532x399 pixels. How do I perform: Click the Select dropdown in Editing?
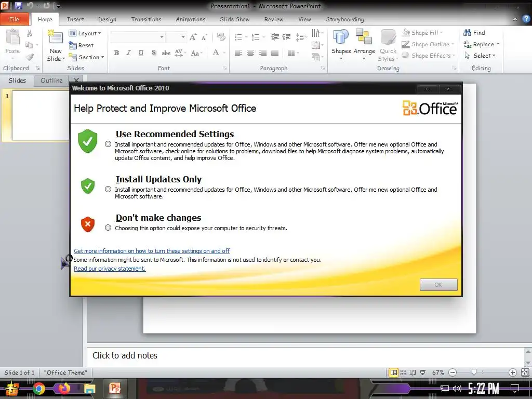480,56
